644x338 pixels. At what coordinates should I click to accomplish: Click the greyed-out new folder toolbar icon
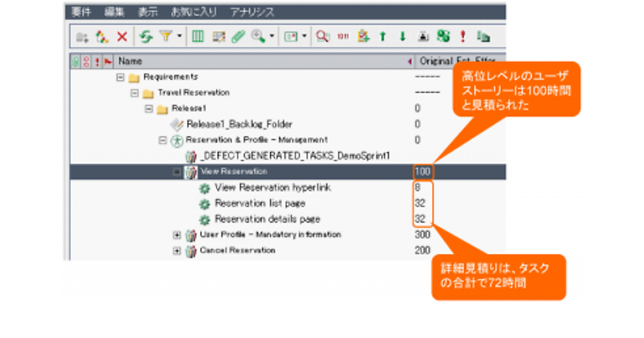(82, 36)
